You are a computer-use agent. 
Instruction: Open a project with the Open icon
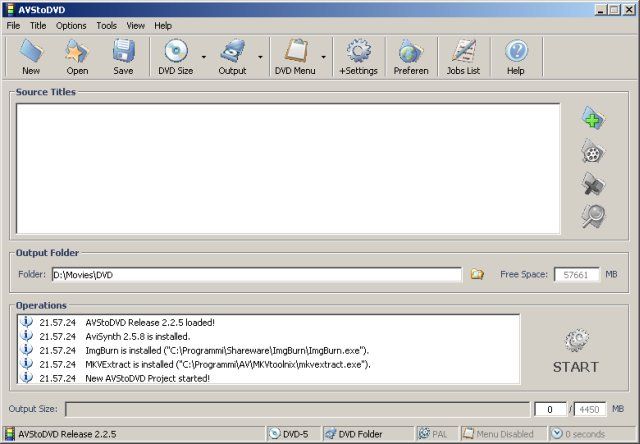pyautogui.click(x=77, y=51)
